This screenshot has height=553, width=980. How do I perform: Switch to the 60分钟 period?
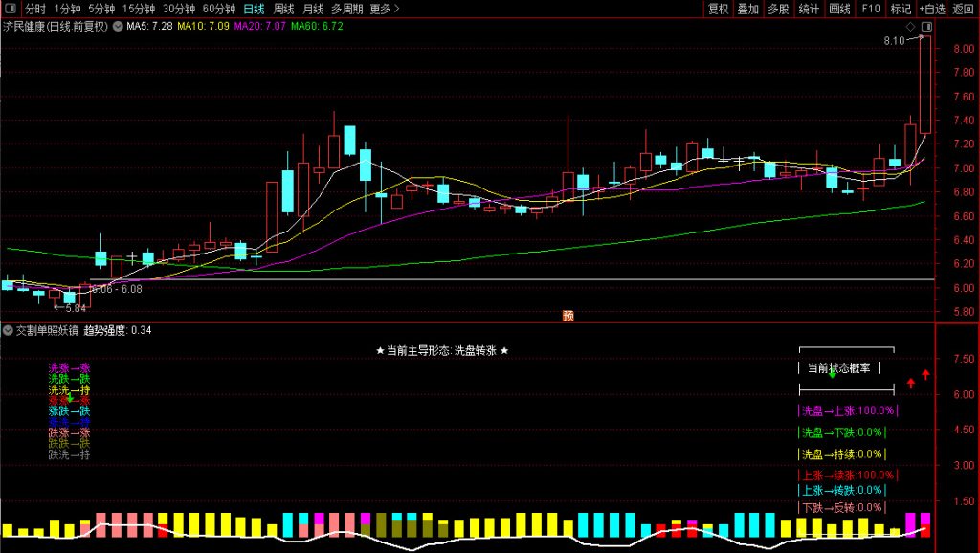tap(219, 9)
